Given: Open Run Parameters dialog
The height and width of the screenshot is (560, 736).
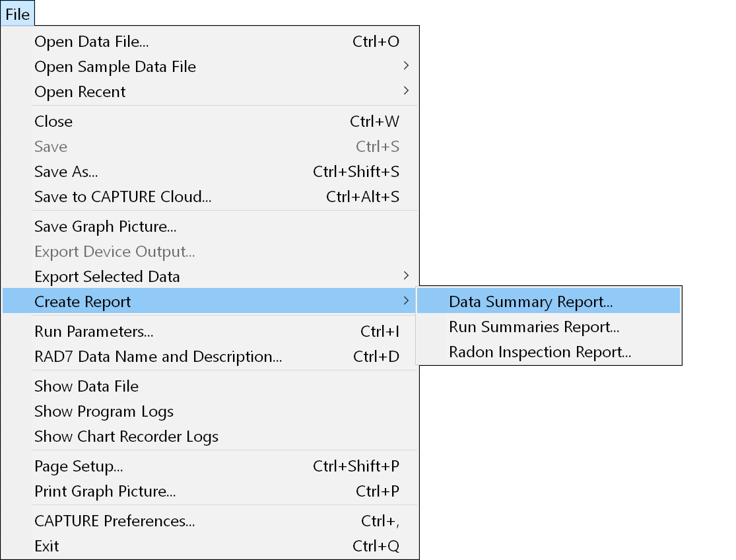Looking at the screenshot, I should pos(94,332).
